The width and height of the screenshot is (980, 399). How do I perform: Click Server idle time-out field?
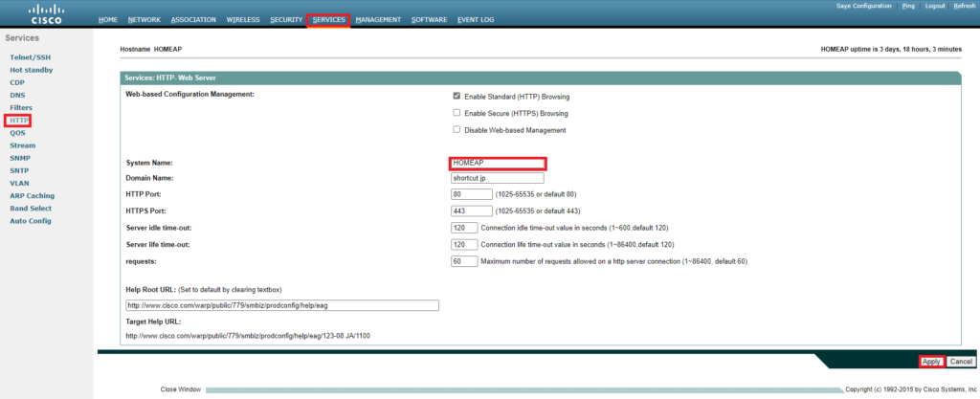pos(464,228)
